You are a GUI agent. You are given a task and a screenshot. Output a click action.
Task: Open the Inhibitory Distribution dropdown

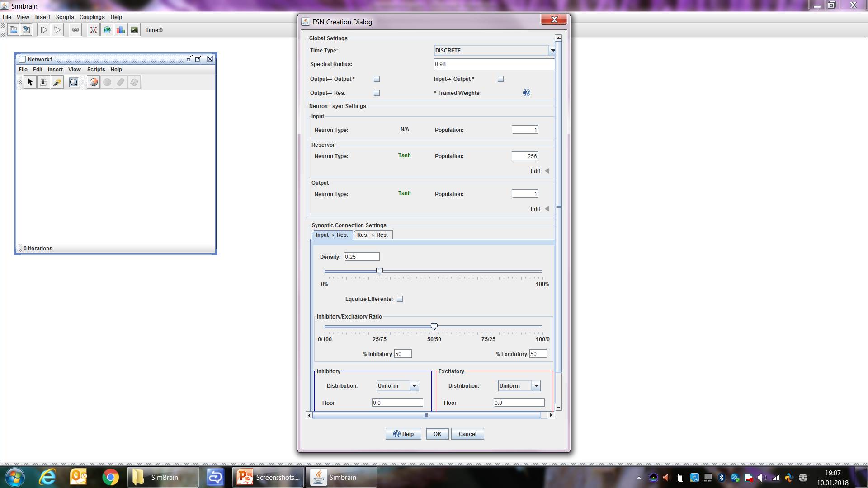coord(414,386)
